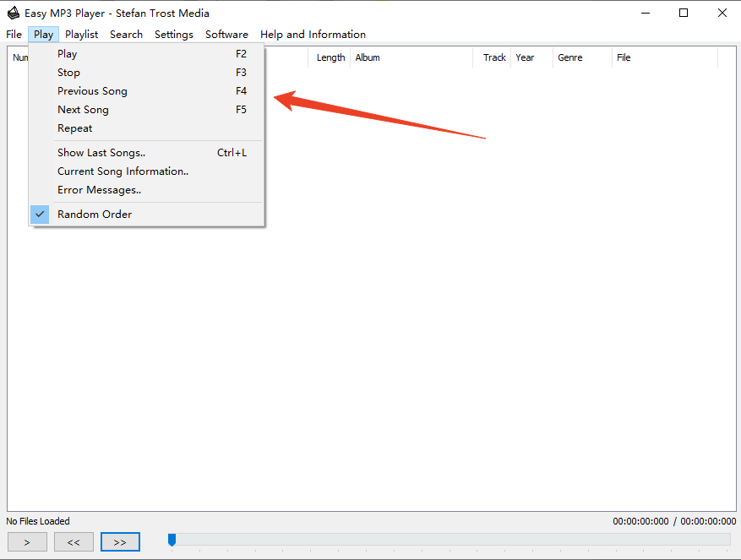Choose Stop from the Play menu
Viewport: 741px width, 560px height.
point(146,73)
